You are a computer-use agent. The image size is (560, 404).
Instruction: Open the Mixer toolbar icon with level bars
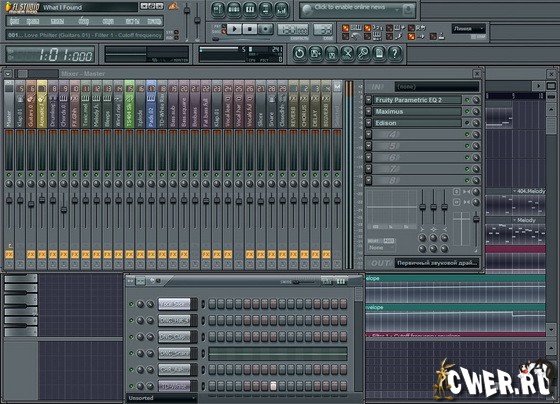point(282,10)
